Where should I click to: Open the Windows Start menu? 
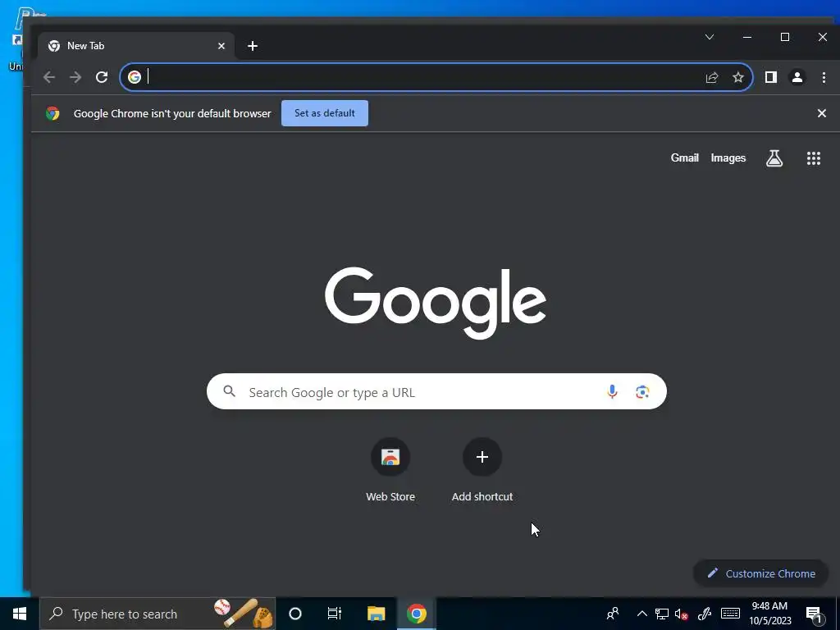(x=20, y=614)
